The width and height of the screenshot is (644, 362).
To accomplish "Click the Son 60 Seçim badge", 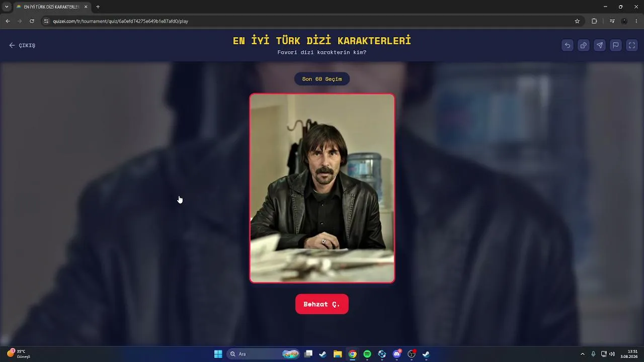I will (x=322, y=79).
